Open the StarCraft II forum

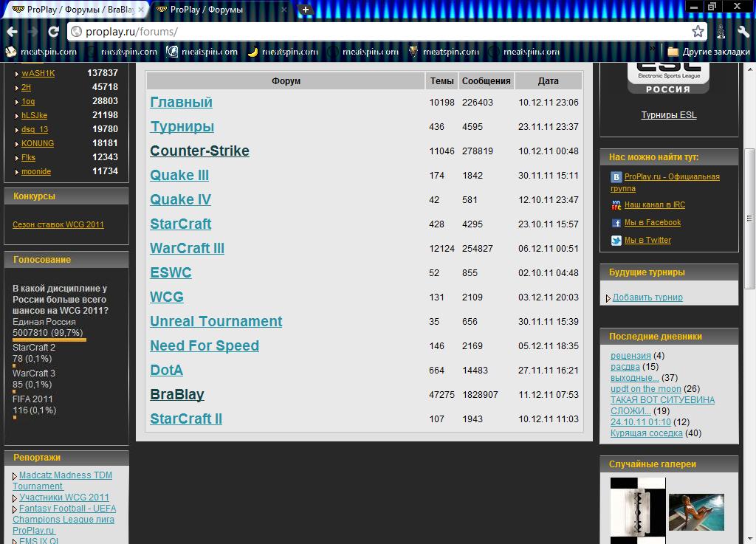pos(185,419)
